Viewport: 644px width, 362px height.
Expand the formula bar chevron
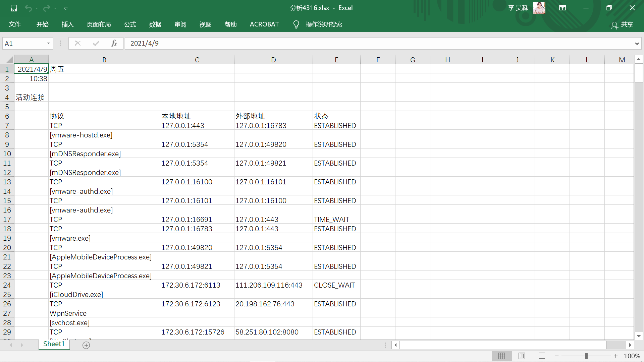[x=637, y=44]
